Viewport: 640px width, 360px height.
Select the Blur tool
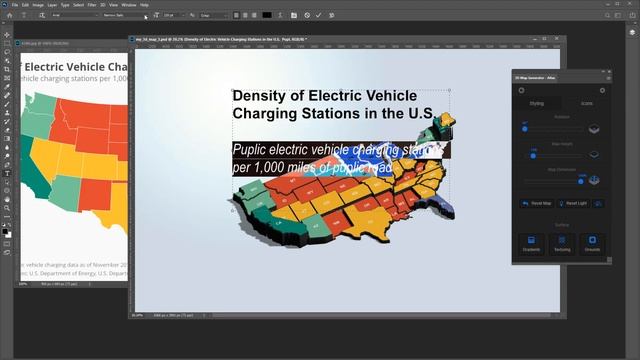7,147
